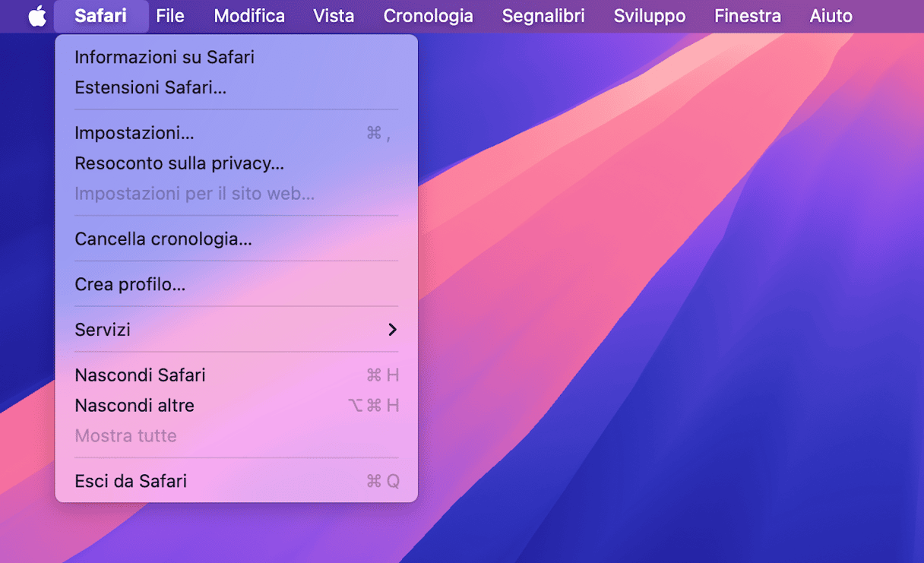Select Nascondi Safari

click(236, 375)
